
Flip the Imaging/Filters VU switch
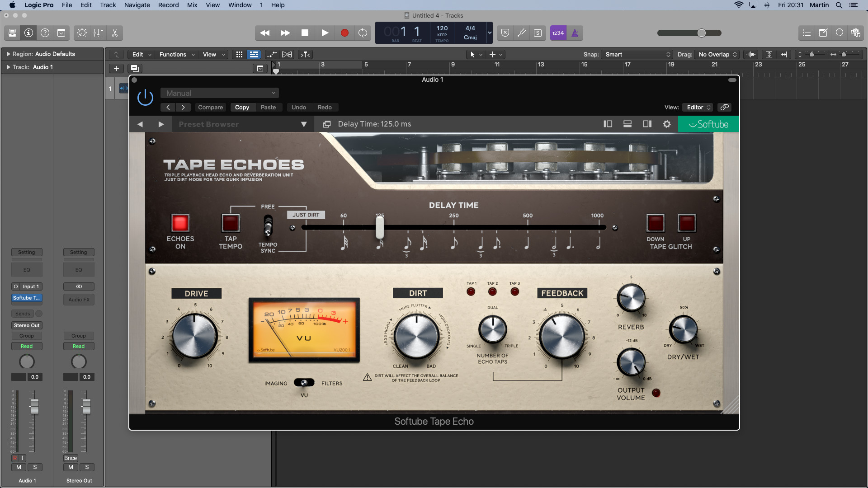tap(304, 383)
